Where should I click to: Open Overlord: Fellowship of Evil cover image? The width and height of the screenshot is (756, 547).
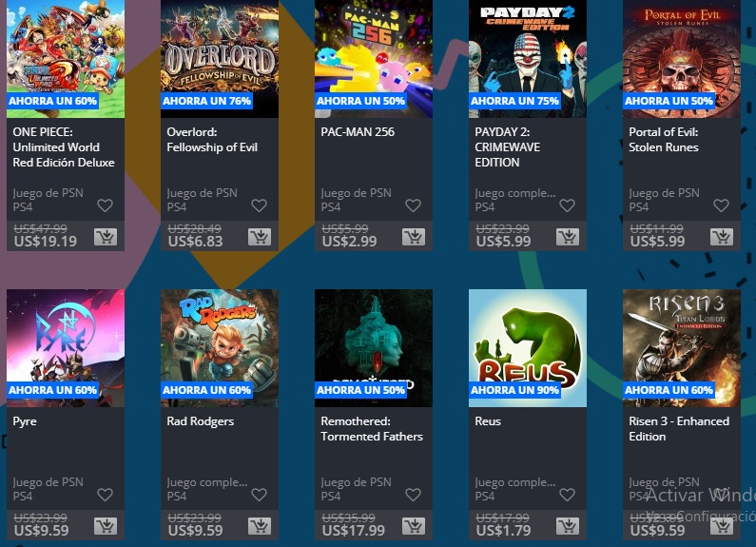(220, 59)
